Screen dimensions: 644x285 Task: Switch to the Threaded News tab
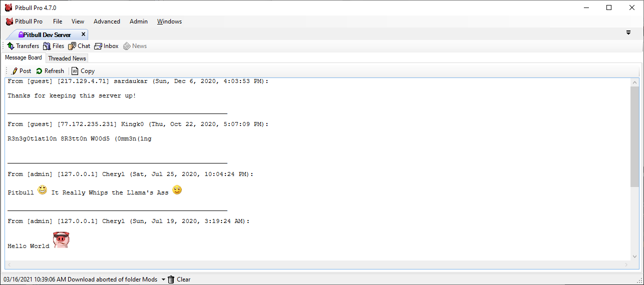[x=67, y=58]
